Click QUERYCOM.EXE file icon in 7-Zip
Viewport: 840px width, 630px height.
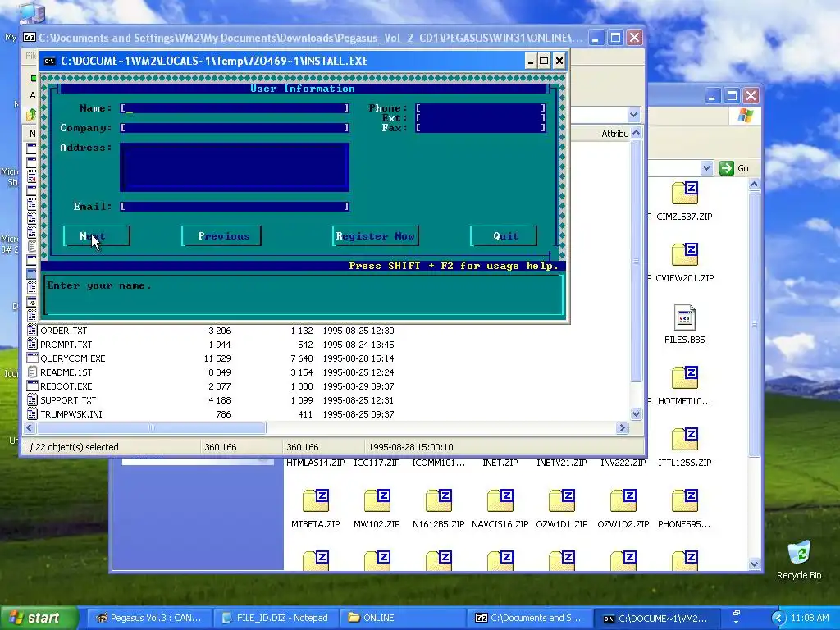32,358
